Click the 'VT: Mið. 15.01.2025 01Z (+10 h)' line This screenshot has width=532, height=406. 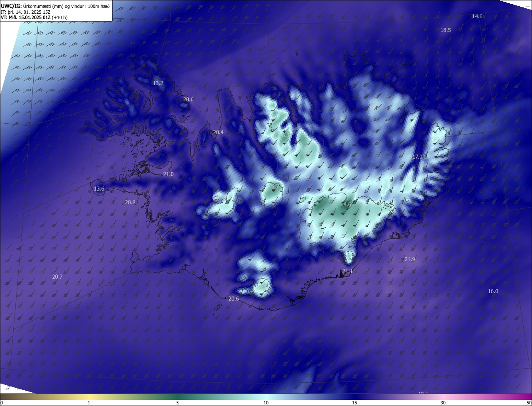point(34,17)
